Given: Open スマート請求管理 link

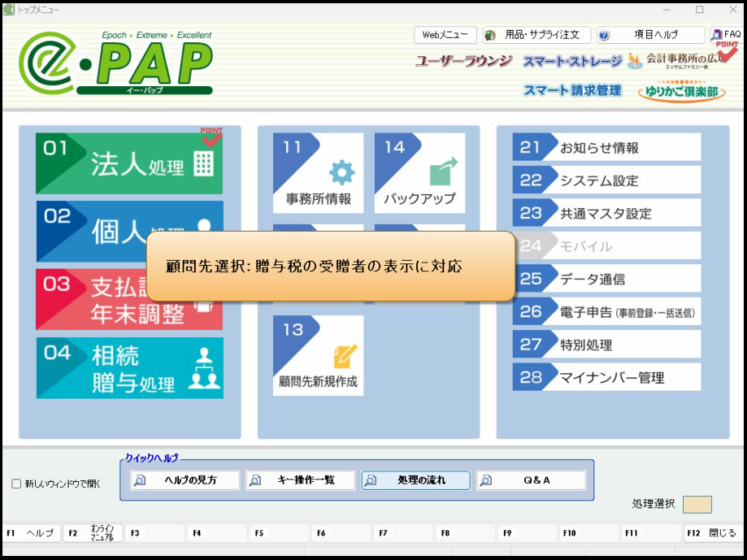Looking at the screenshot, I should (x=572, y=90).
